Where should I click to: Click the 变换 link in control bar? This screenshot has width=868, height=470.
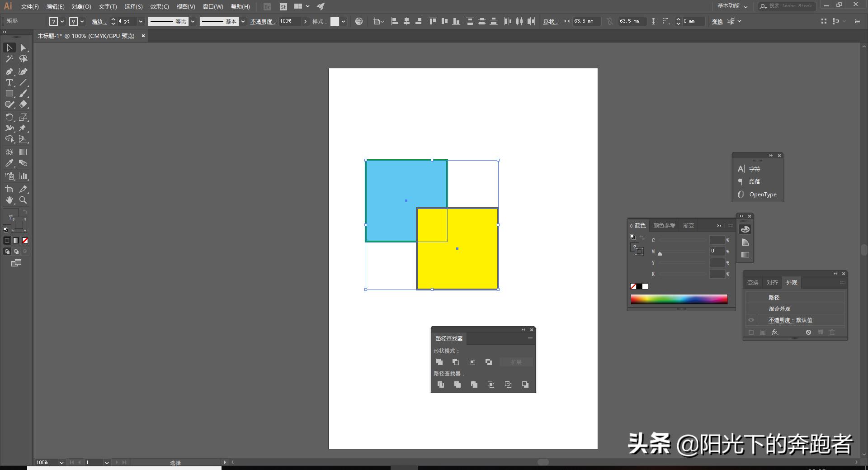point(717,21)
